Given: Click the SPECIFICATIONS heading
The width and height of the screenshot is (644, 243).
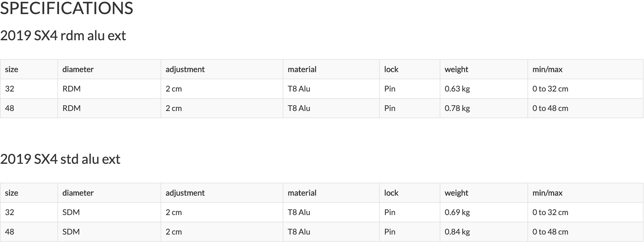Looking at the screenshot, I should [67, 8].
